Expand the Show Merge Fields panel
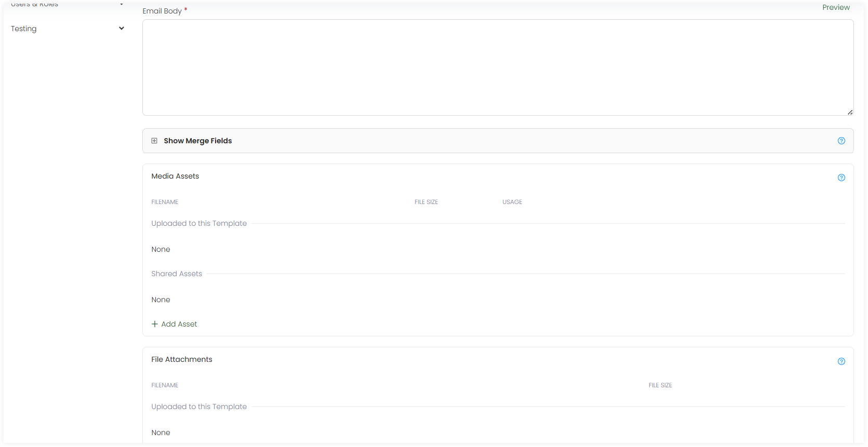This screenshot has width=868, height=447. pyautogui.click(x=498, y=141)
